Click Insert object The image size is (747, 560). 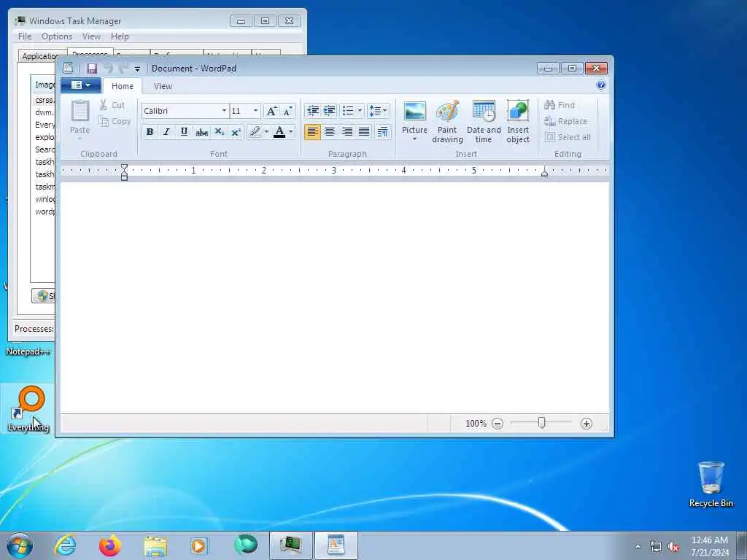point(518,122)
